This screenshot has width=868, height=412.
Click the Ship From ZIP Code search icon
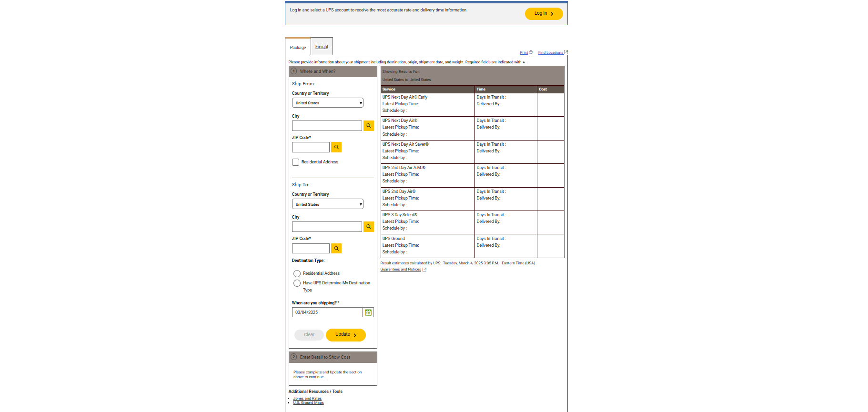[x=336, y=147]
